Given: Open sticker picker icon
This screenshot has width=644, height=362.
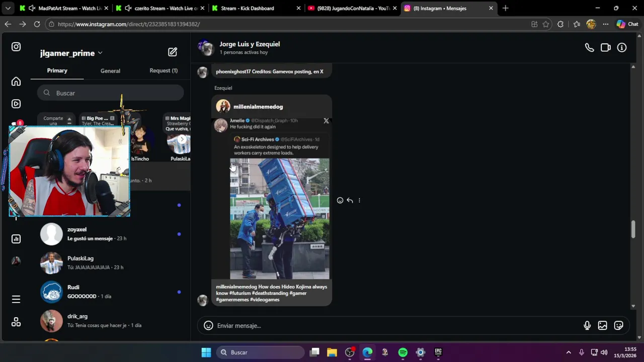Looking at the screenshot, I should (619, 326).
